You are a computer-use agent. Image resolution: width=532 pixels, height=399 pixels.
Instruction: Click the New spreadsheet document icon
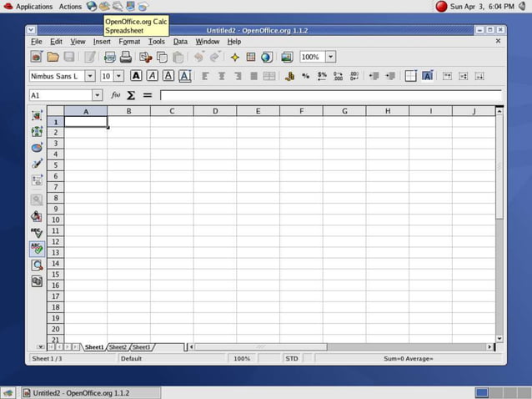pyautogui.click(x=37, y=57)
